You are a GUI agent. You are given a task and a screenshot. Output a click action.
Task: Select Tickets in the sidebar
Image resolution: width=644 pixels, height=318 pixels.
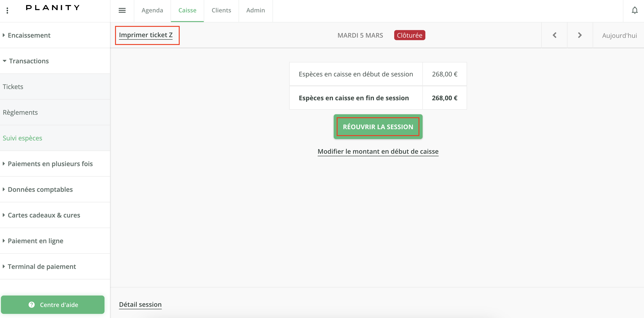[13, 87]
